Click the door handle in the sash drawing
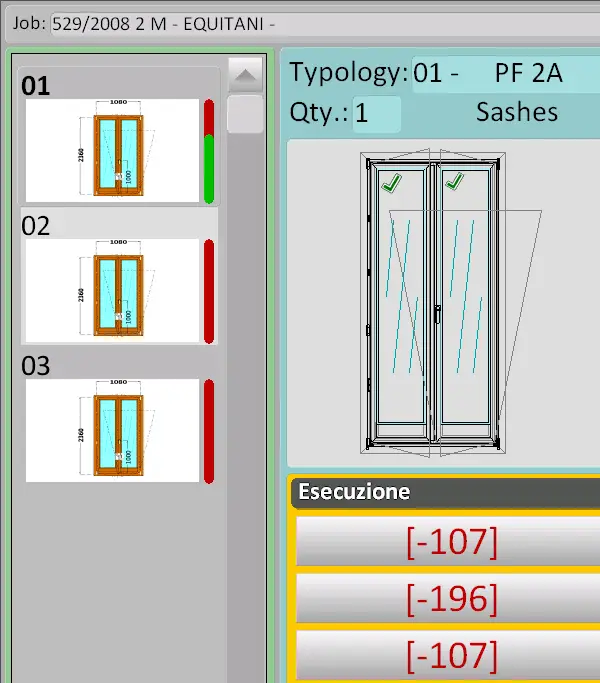 437,311
